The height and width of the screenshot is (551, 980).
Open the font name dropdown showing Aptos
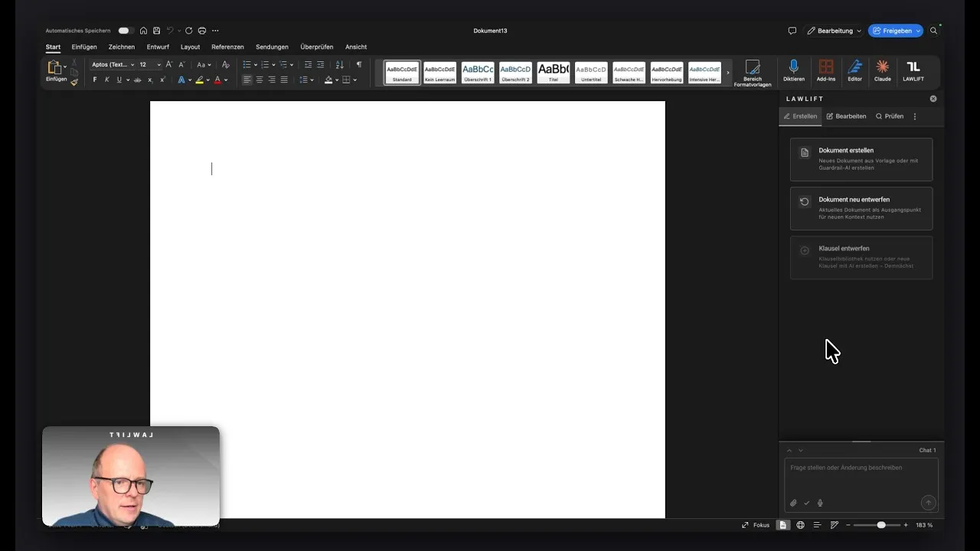(113, 64)
